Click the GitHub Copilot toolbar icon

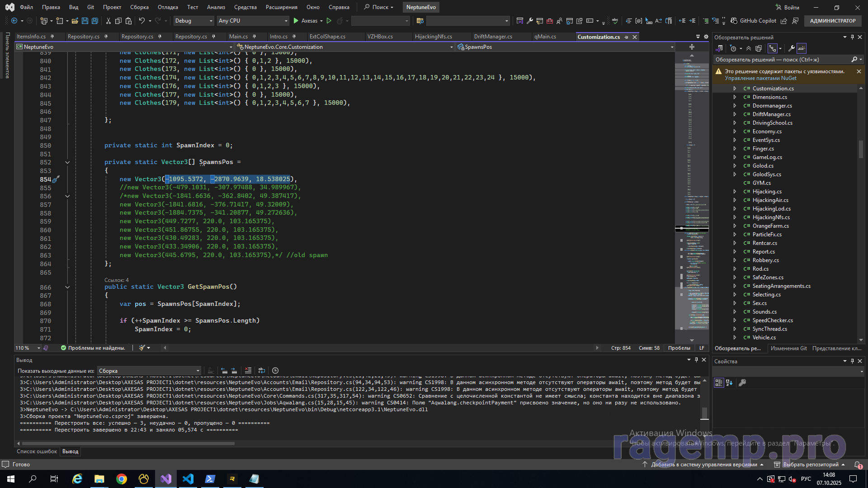pyautogui.click(x=734, y=21)
